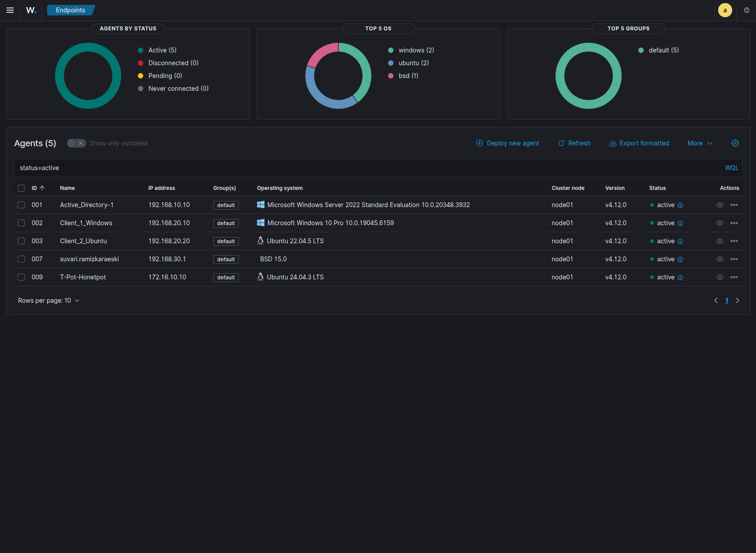The width and height of the screenshot is (756, 553).
Task: Click the Wazuh logo home icon
Action: click(31, 10)
